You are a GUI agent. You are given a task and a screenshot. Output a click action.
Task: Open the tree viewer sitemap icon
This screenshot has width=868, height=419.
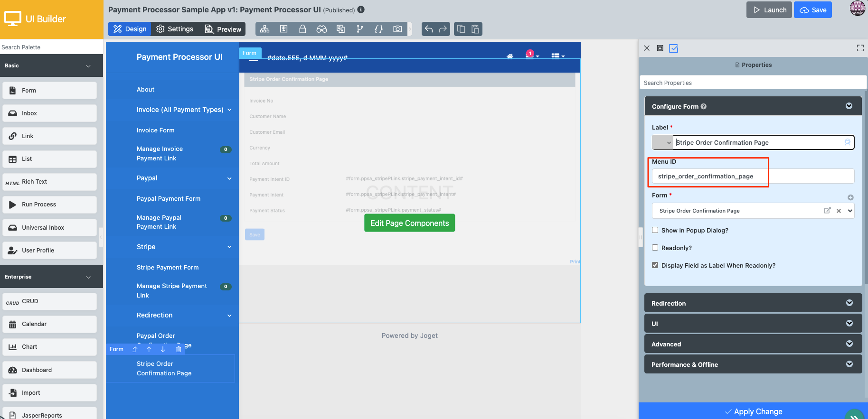[265, 29]
